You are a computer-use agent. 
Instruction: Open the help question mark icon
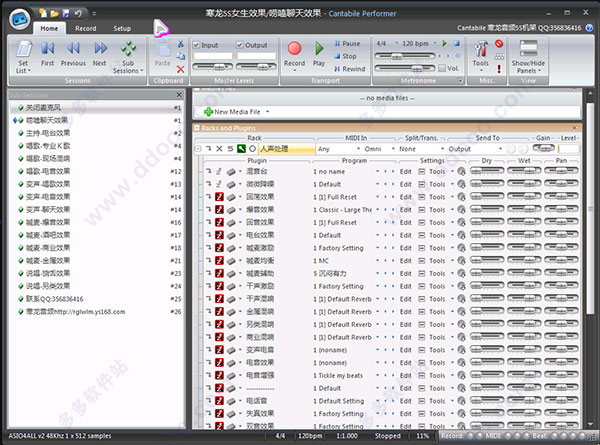[x=590, y=28]
